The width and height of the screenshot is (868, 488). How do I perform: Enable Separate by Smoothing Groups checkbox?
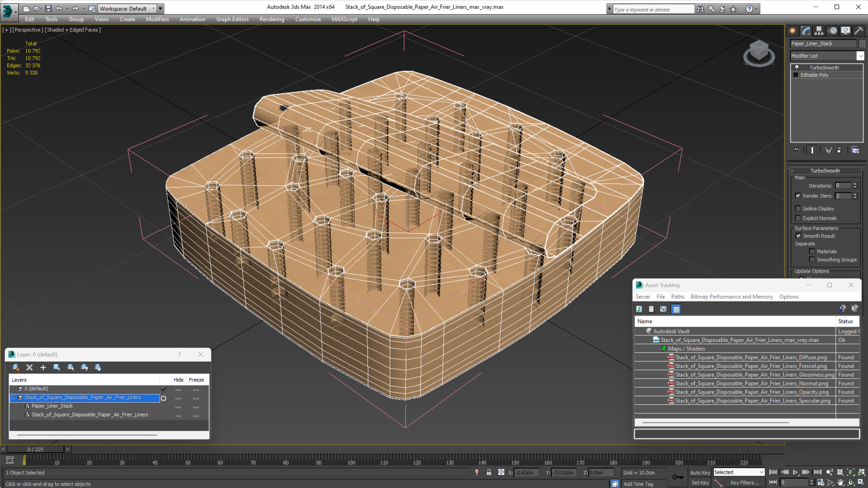[x=812, y=259]
